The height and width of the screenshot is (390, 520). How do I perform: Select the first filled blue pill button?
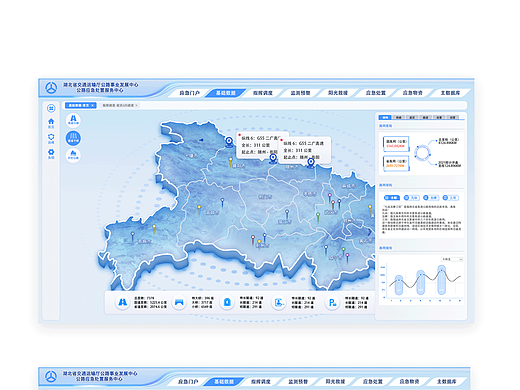[x=392, y=198]
